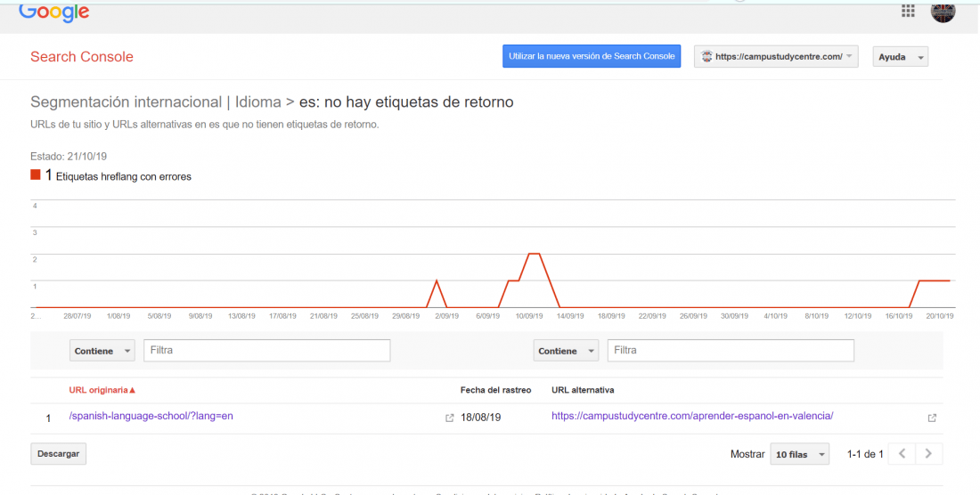Click the 14/09/19 axis date label
The height and width of the screenshot is (495, 980).
[x=570, y=316]
